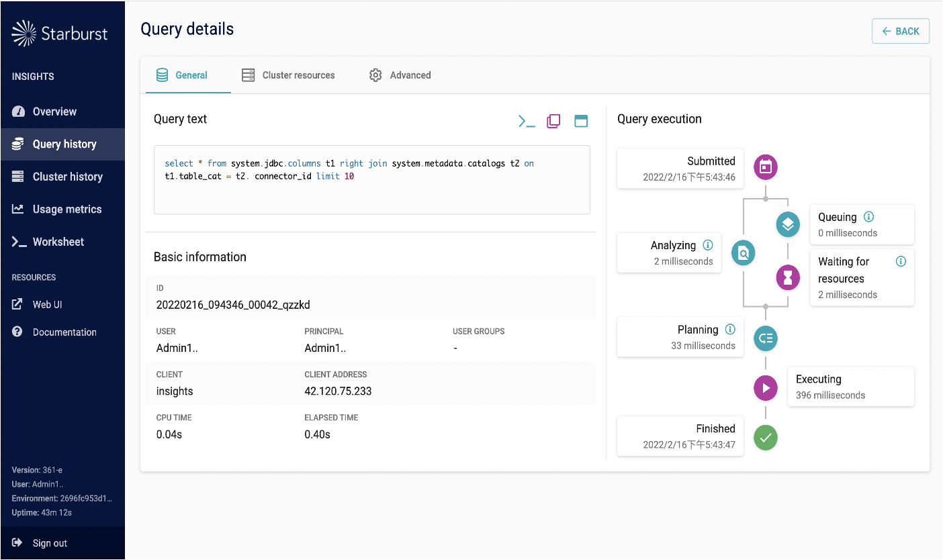Click the green Finished checkmark icon
This screenshot has height=560, width=943.
766,438
